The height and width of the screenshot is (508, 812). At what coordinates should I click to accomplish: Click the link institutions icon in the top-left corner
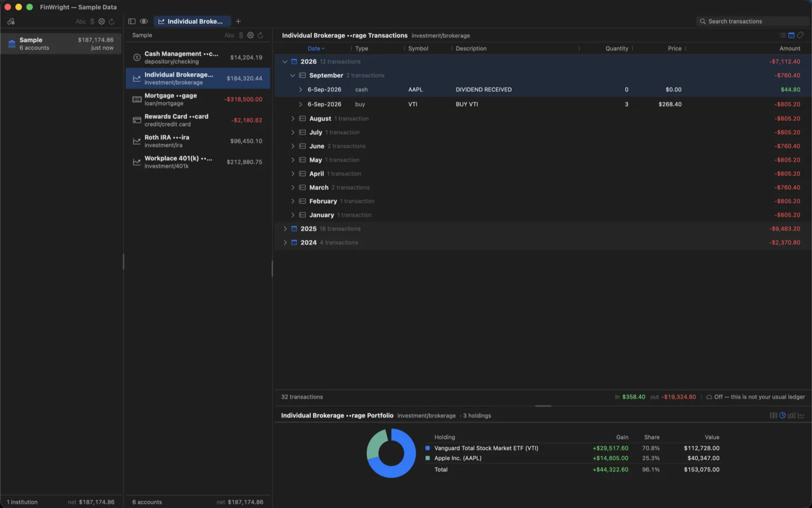click(x=11, y=21)
